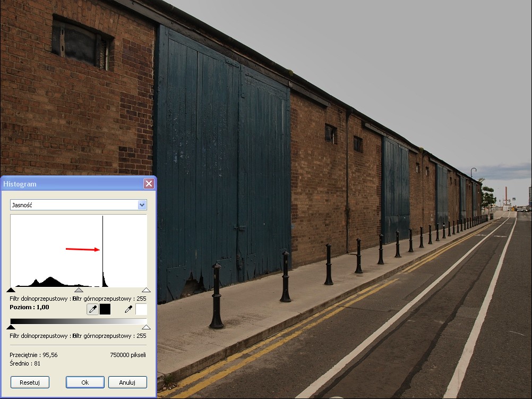The width and height of the screenshot is (532, 399).
Task: Click the black color swatch
Action: tap(105, 309)
